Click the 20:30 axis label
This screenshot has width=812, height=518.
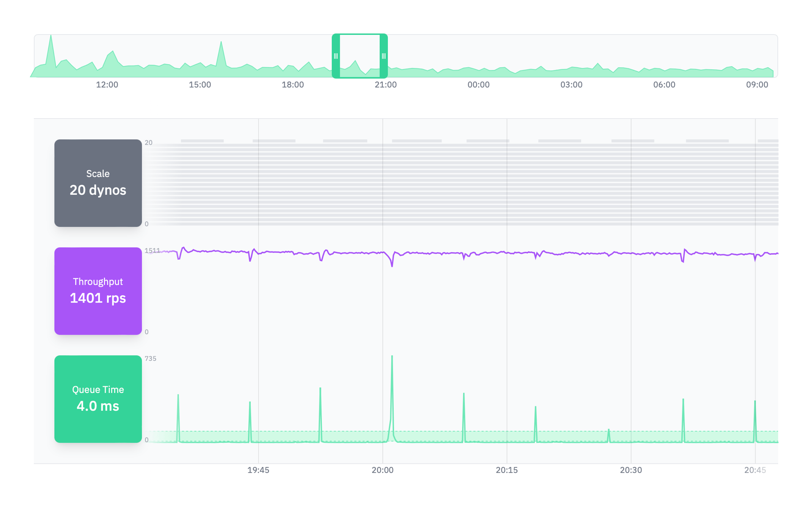pyautogui.click(x=631, y=470)
